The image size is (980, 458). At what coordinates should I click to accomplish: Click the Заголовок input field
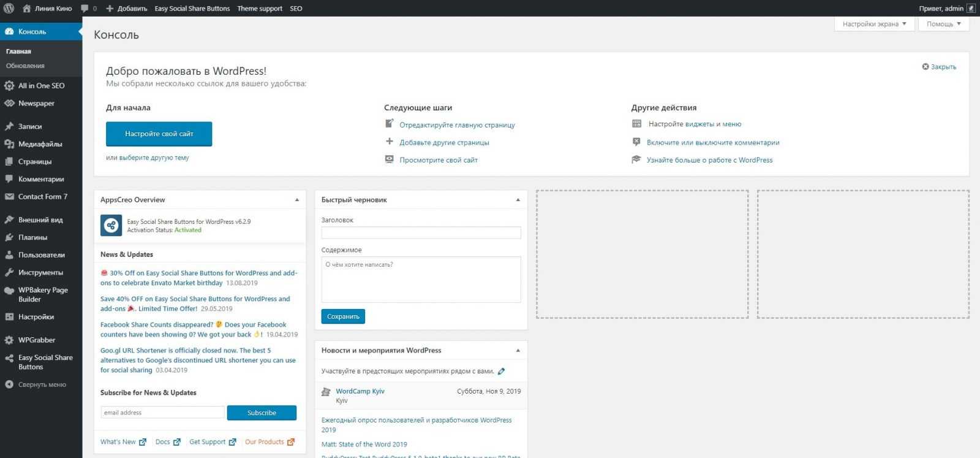point(421,233)
